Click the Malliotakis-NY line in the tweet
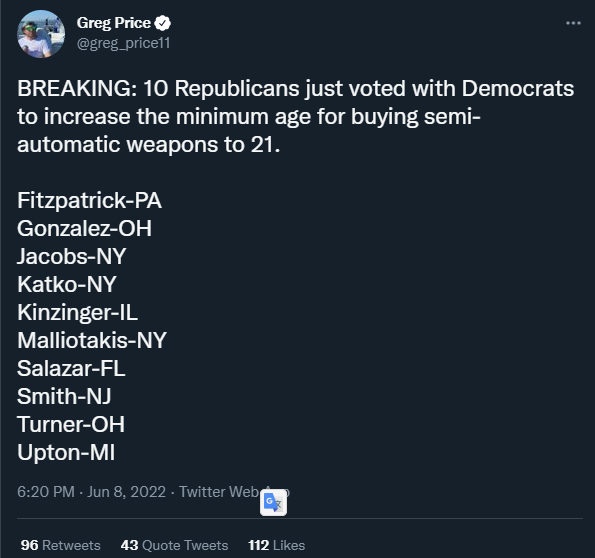Screen dimensions: 595x558 (x=92, y=340)
